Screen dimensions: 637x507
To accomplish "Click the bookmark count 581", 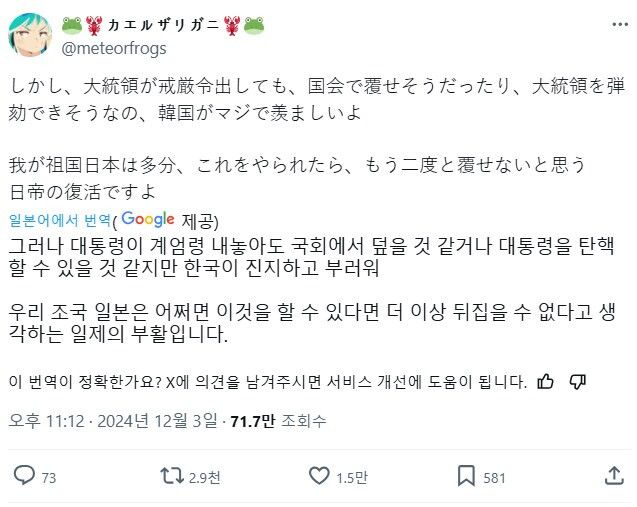I will pos(494,478).
